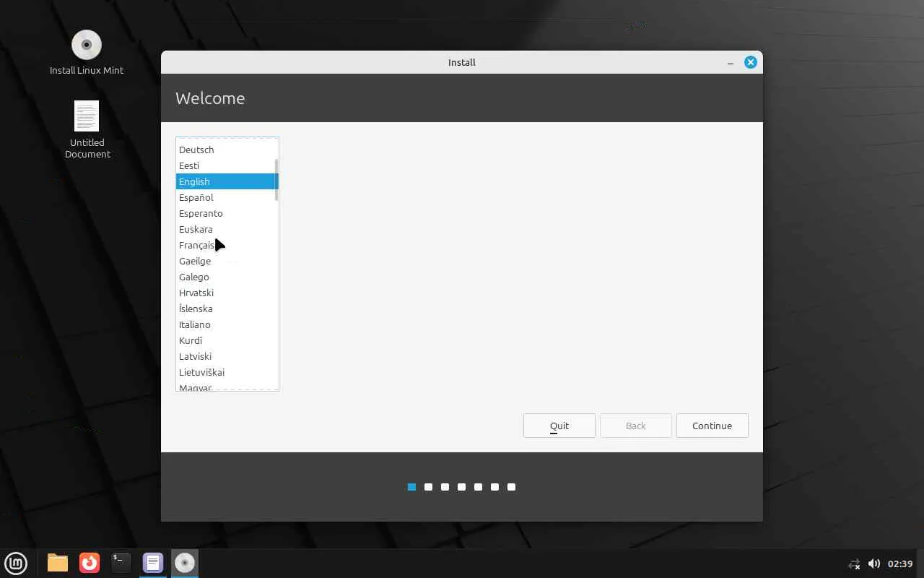
Task: Open the network connection tray icon
Action: [854, 564]
